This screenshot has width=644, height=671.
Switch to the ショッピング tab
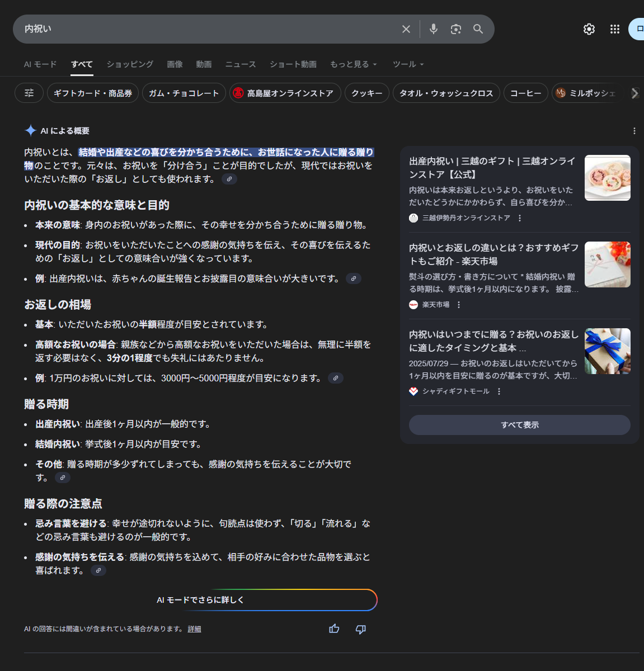pos(130,64)
